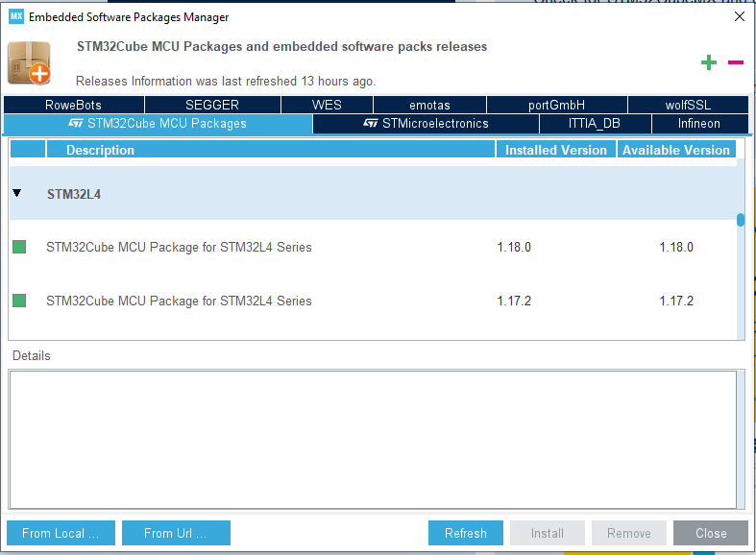Click the Available Version column header
The width and height of the screenshot is (756, 555).
[x=676, y=150]
